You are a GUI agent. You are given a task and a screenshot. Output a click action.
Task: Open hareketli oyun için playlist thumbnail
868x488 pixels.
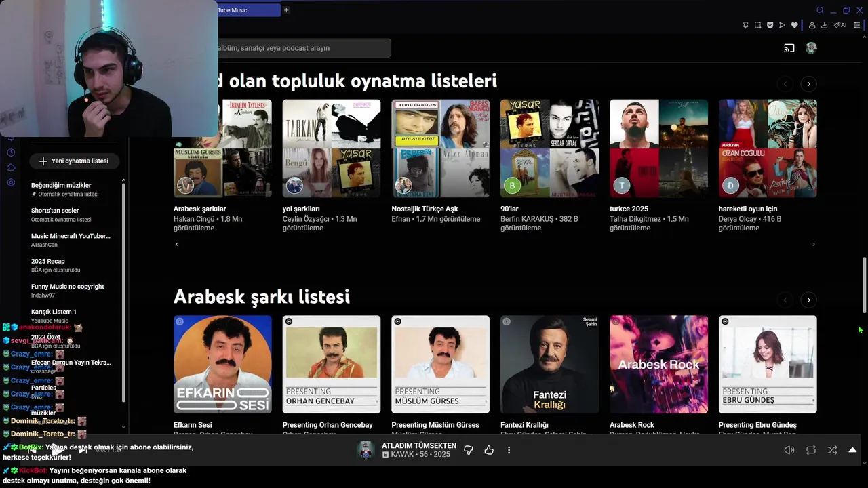click(x=768, y=148)
